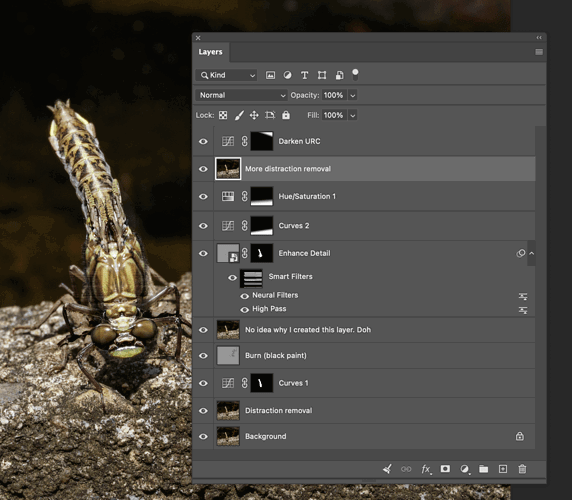The height and width of the screenshot is (500, 572).
Task: Lock position move icon
Action: [254, 115]
